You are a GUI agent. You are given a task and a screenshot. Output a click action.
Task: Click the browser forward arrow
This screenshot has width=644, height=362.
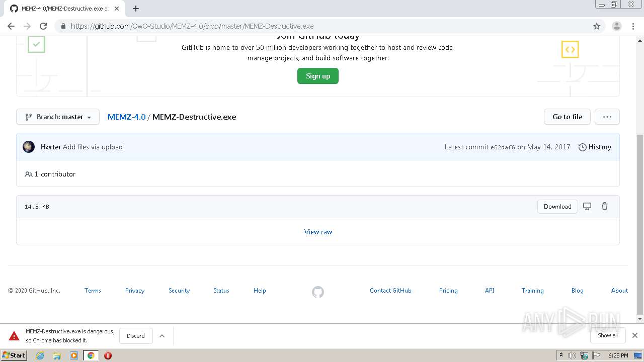click(27, 26)
